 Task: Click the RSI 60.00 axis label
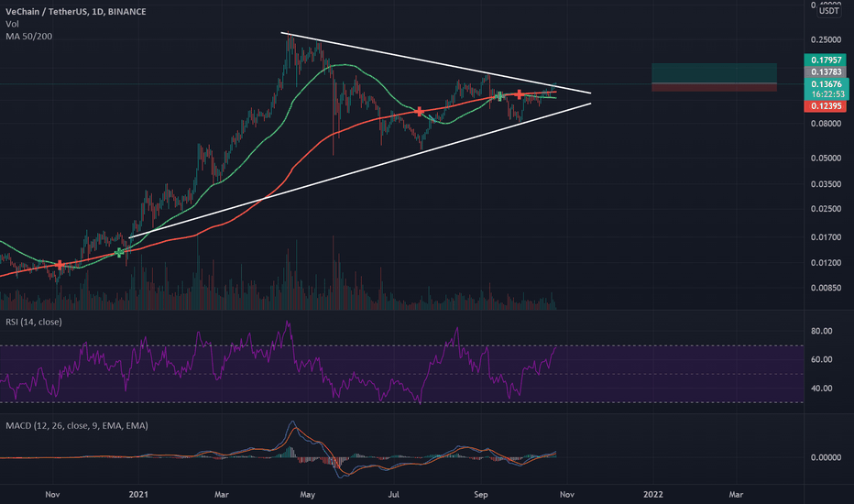coord(821,359)
